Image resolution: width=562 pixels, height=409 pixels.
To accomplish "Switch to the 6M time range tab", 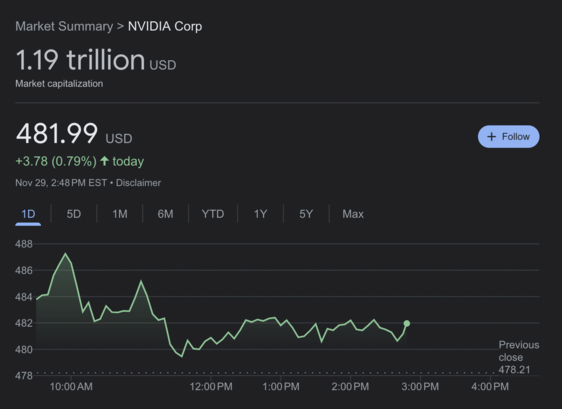I will point(165,214).
